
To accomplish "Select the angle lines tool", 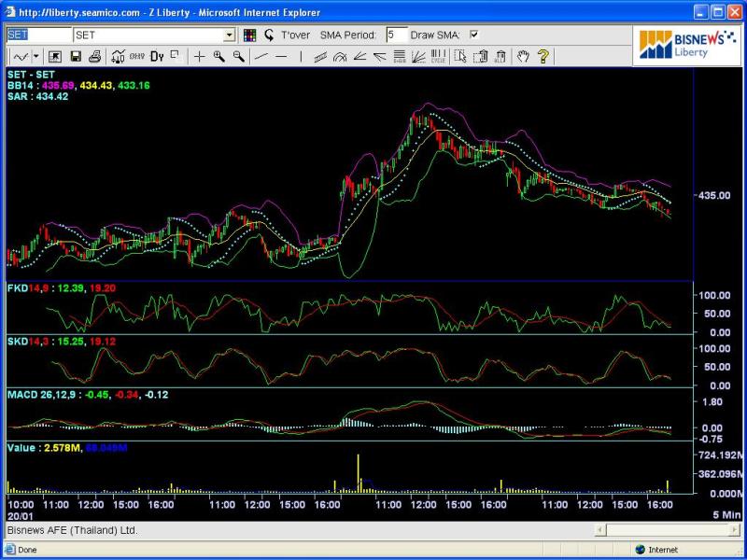I will pyautogui.click(x=359, y=57).
